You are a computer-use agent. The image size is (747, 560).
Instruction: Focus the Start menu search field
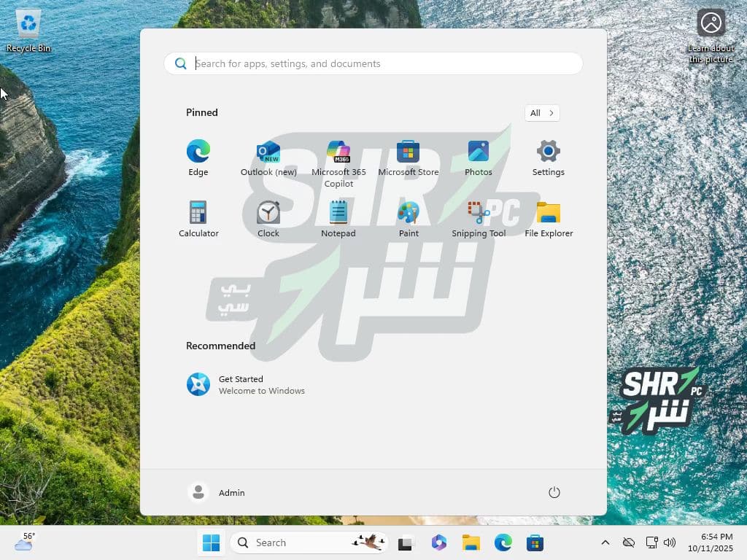pos(379,63)
